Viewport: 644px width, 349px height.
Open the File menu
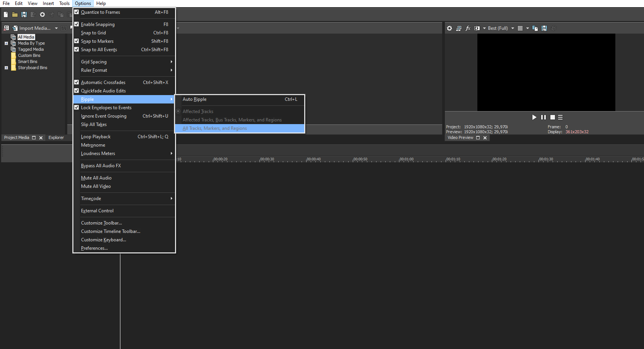click(6, 3)
